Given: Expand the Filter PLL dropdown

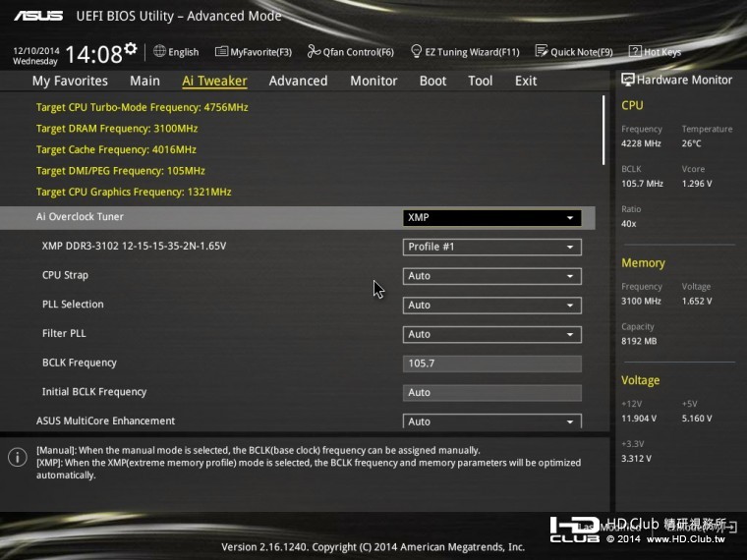Looking at the screenshot, I should 491,334.
